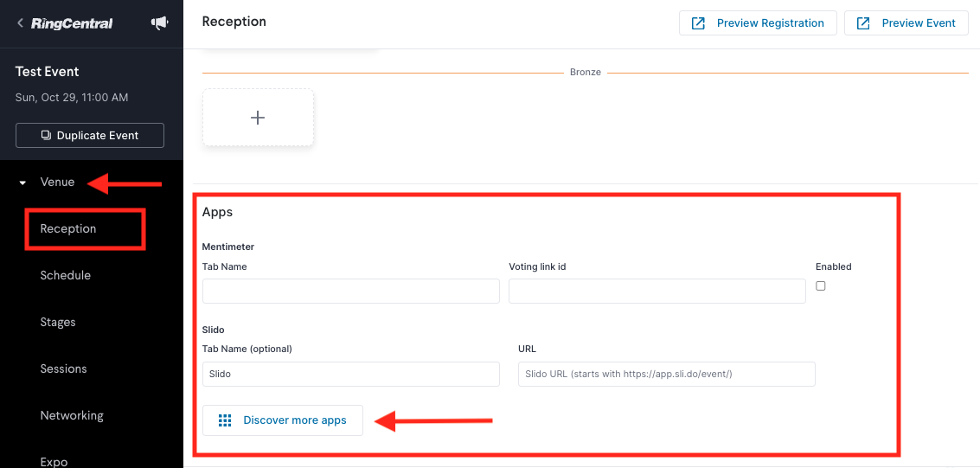Click the plus icon to add Bronze sponsor

coord(258,118)
